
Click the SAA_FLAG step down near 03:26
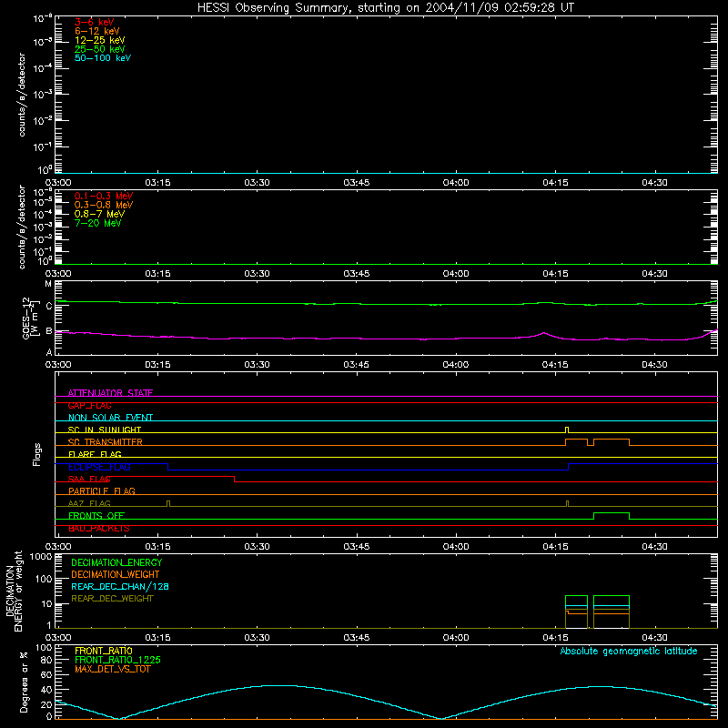234,480
